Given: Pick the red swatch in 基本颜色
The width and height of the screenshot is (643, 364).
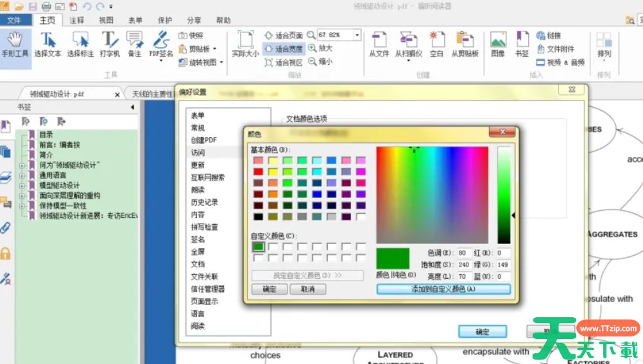Looking at the screenshot, I should [x=258, y=172].
